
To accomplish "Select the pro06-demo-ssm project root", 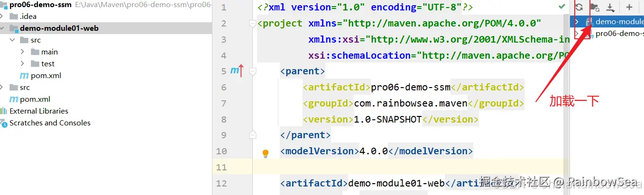I will 41,5.
